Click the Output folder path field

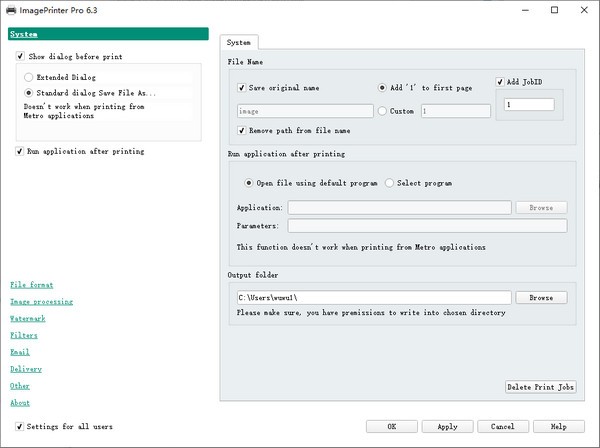coord(373,298)
